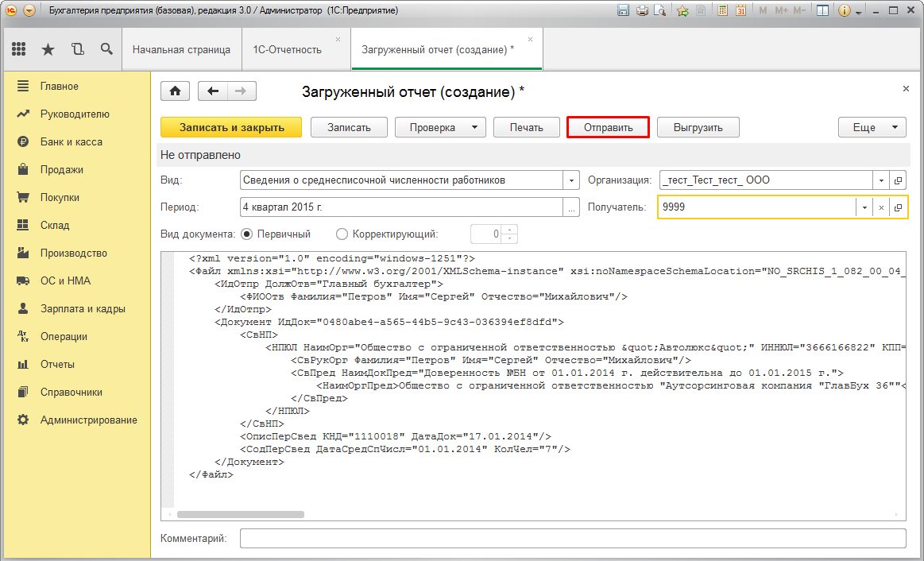Screen dimensions: 924x561
Task: Open the Склад section
Action: coord(76,225)
